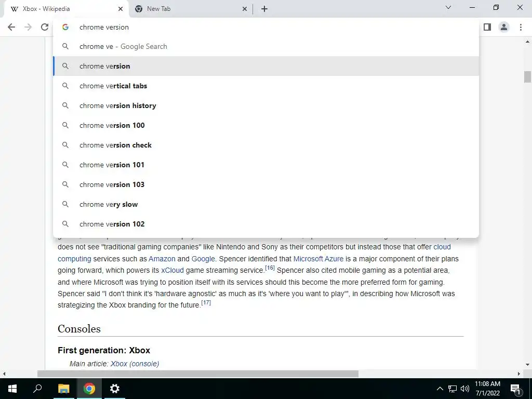Select the highlighted 'chrome version' suggestion
This screenshot has height=399, width=532.
point(266,66)
